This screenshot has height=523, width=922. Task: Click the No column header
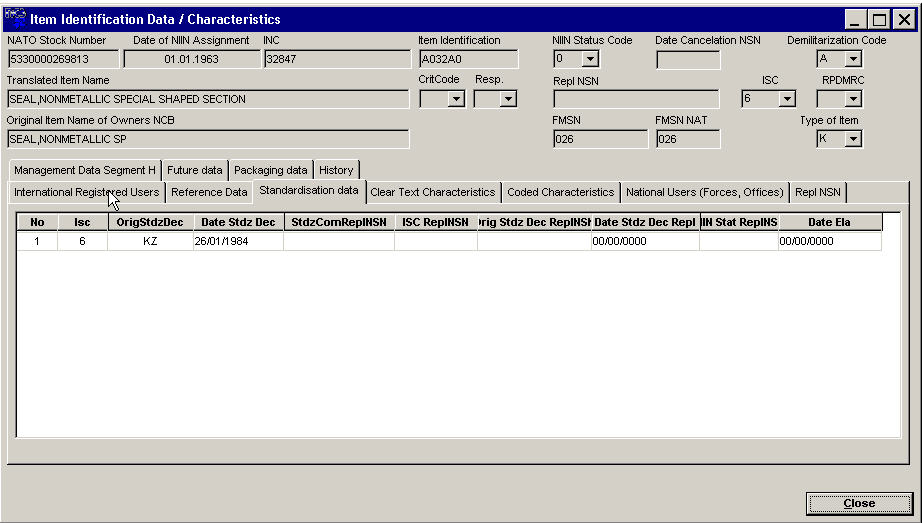[x=37, y=222]
